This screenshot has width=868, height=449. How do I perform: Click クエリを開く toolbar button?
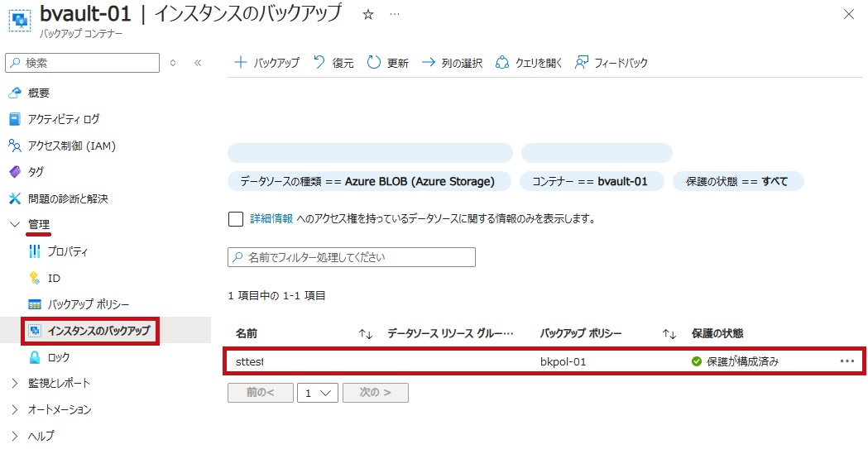529,63
